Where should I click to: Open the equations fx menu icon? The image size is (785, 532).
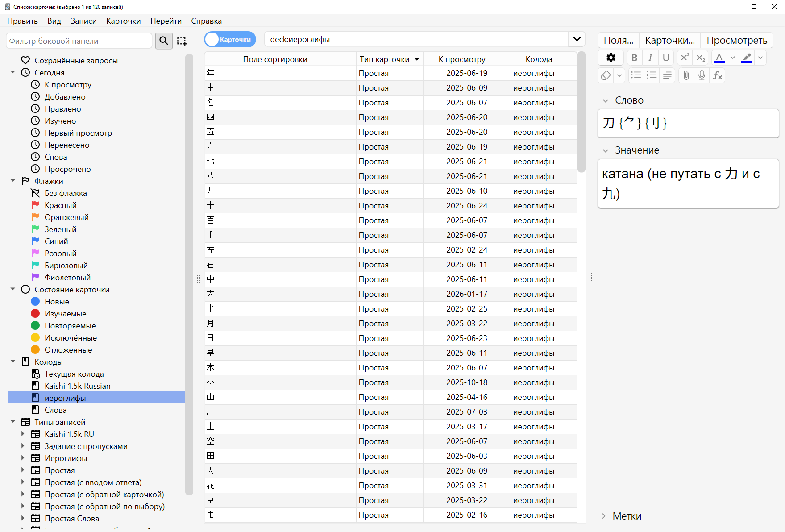click(x=717, y=75)
